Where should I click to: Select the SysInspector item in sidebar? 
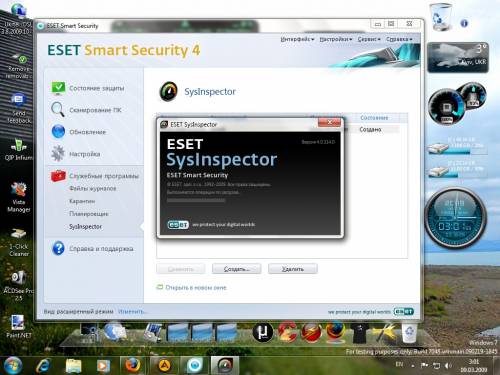point(85,227)
